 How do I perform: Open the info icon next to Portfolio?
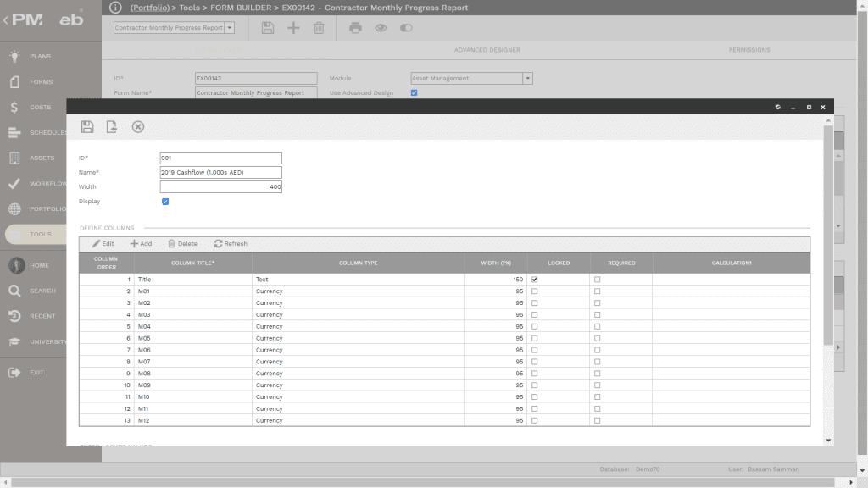click(x=115, y=8)
